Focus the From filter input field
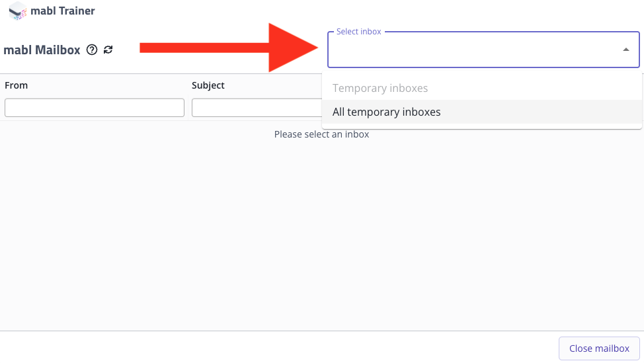Viewport: 644px width, 363px height. coord(95,108)
